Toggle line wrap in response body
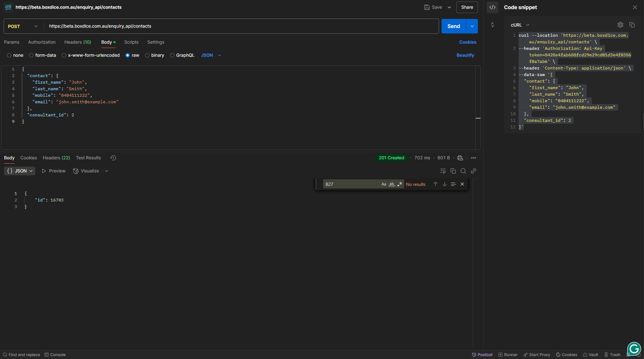Viewport: 644px width, 359px height. (x=443, y=171)
